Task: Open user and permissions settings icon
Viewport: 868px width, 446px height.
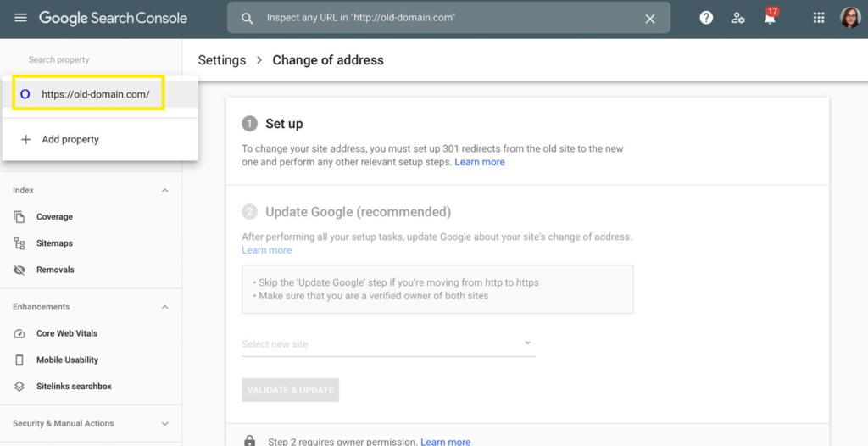Action: 737,18
